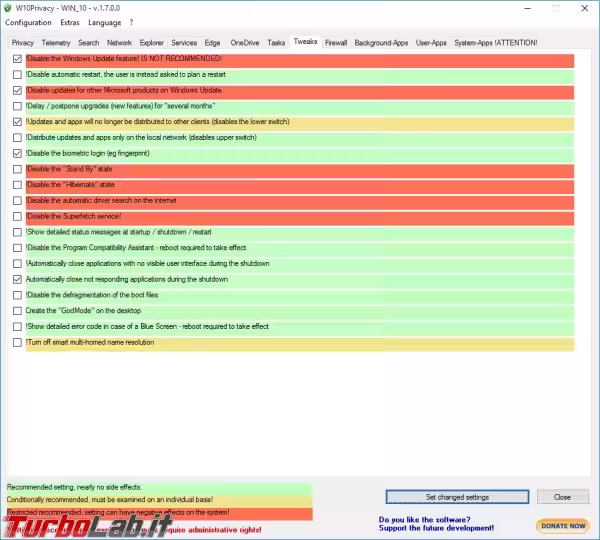Viewport: 600px width, 540px height.
Task: Uncheck Disable the biometric login checkbox
Action: point(17,153)
